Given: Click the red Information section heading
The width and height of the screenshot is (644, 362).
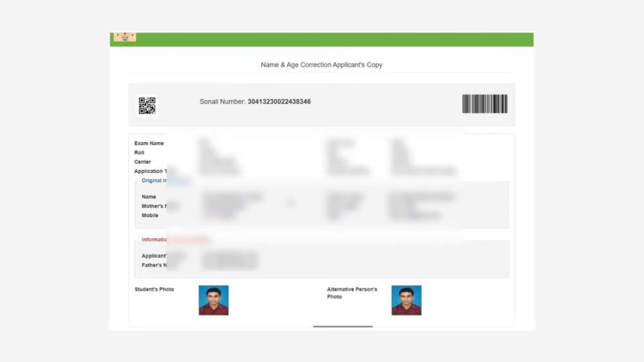Looking at the screenshot, I should [x=155, y=240].
